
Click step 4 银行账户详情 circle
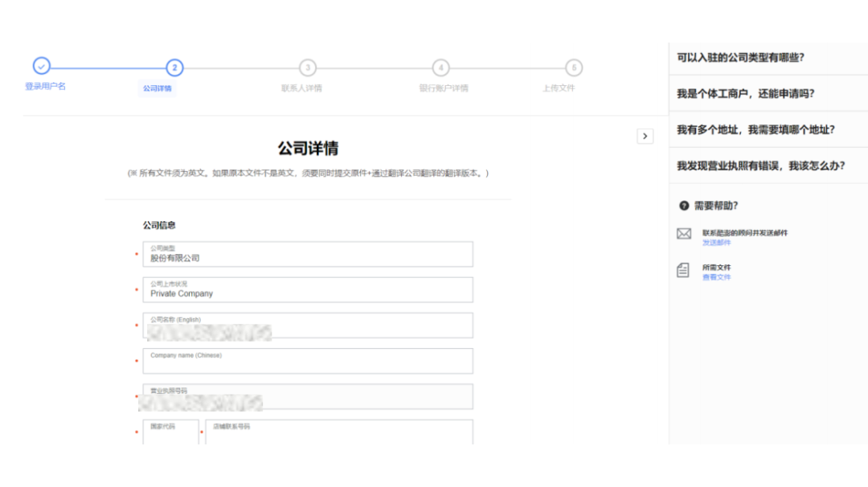[x=441, y=68]
